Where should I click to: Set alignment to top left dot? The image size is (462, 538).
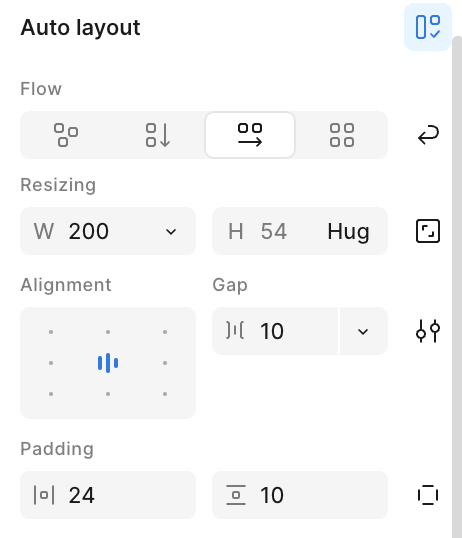click(51, 332)
